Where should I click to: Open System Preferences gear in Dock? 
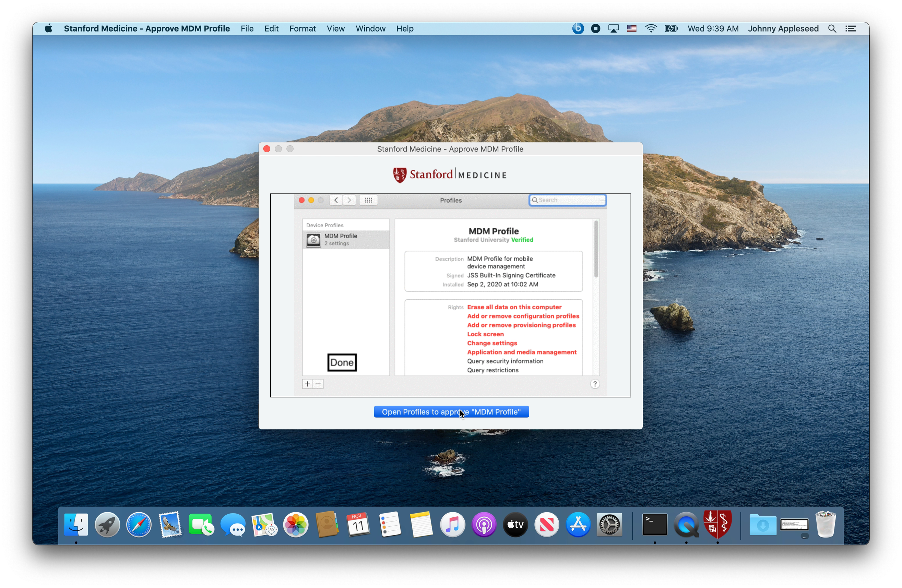(x=610, y=525)
